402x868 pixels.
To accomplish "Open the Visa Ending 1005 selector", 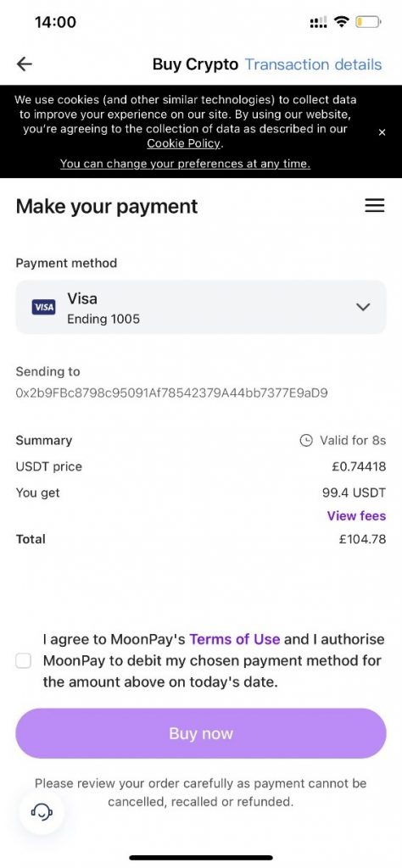I will (x=200, y=307).
